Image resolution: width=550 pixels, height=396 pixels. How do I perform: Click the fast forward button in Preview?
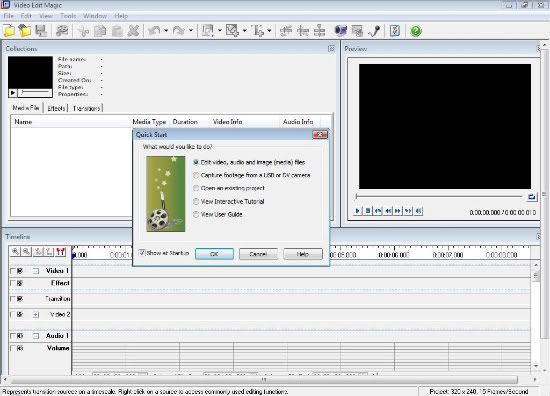398,211
